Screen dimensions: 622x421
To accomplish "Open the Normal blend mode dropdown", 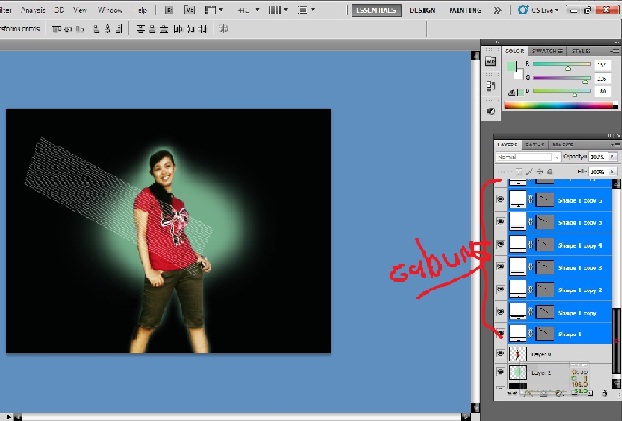I will click(528, 157).
